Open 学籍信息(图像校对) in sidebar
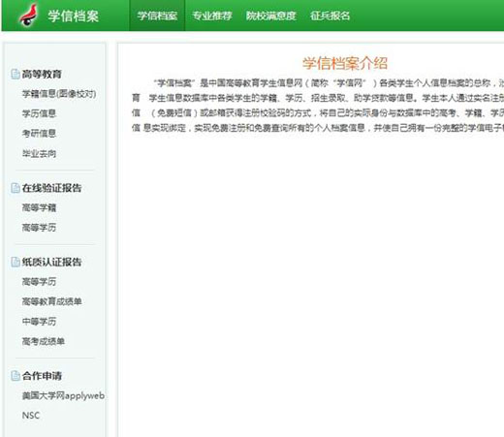Viewport: 504px width, 437px height. point(59,94)
